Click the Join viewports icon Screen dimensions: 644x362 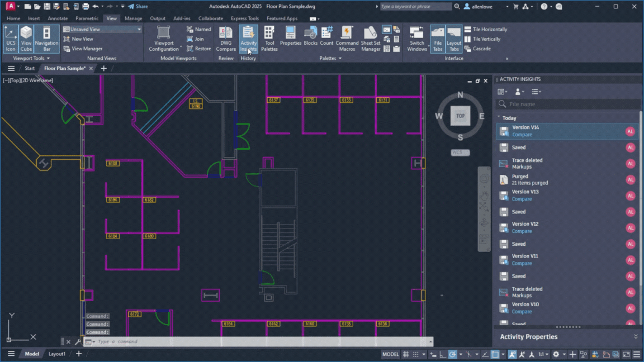(x=190, y=39)
